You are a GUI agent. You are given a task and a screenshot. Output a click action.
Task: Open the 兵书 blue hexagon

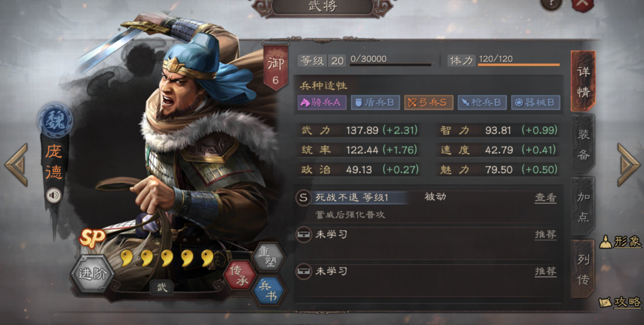coord(269,291)
